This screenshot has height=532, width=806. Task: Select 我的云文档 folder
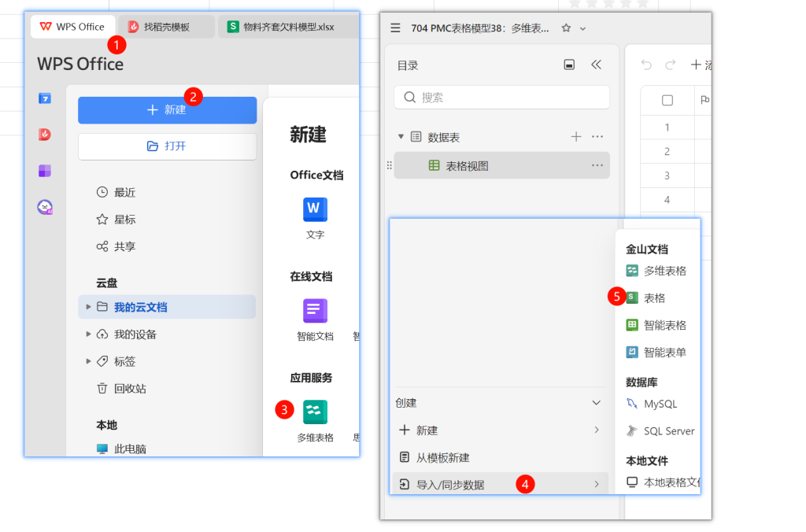(167, 307)
